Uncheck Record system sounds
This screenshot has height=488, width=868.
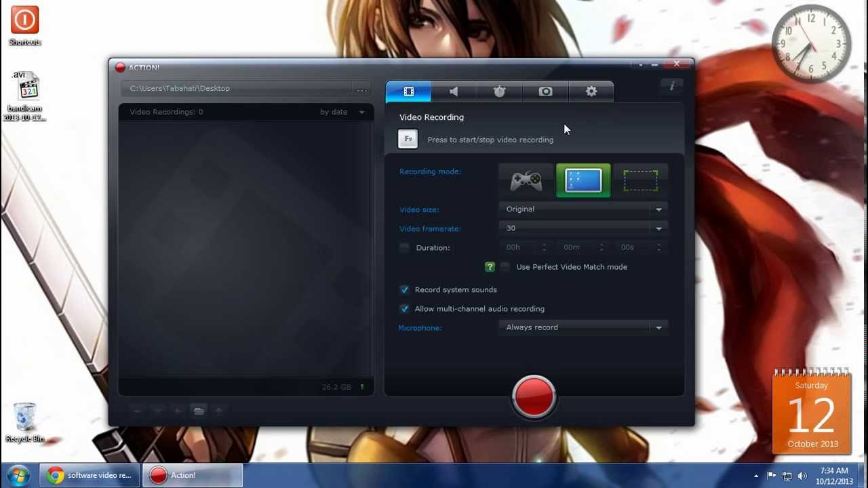(x=405, y=289)
